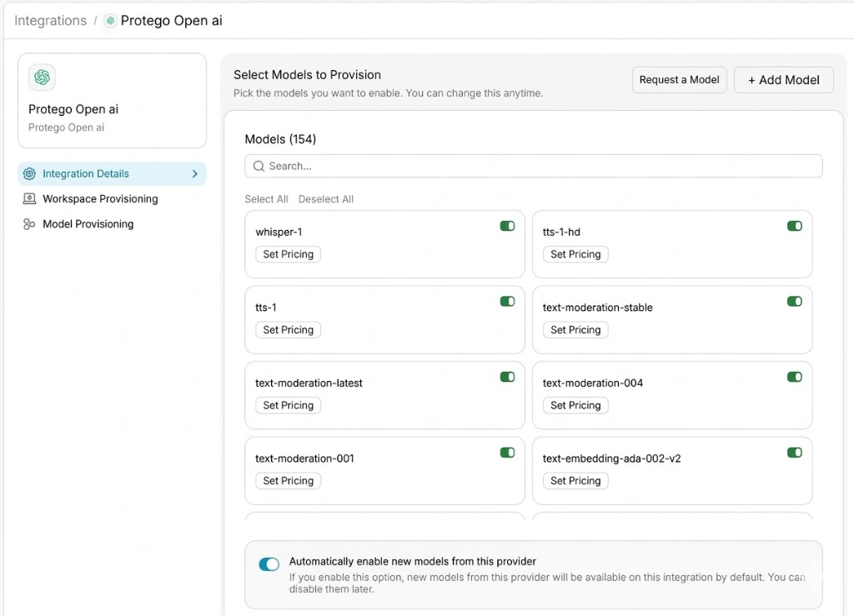The image size is (854, 616).
Task: Click the Integration Details gear icon
Action: pyautogui.click(x=29, y=173)
